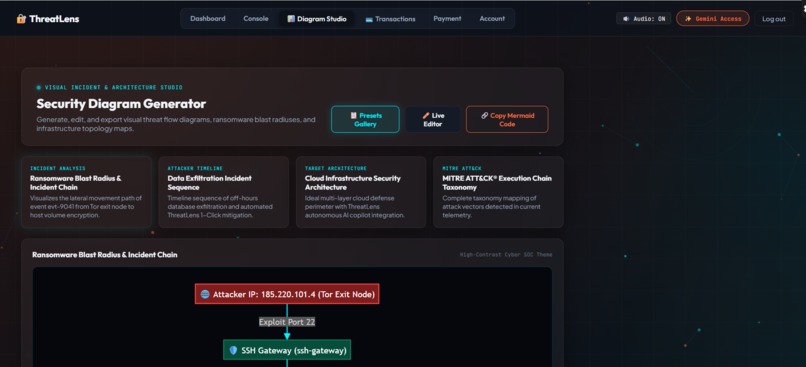Click the shield icon in SSH Gateway node

tap(233, 350)
